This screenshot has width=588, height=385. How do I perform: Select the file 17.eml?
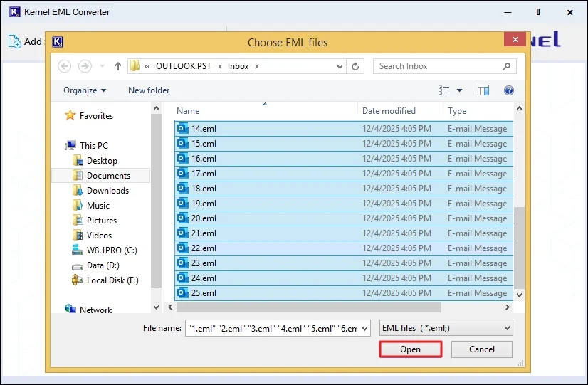point(344,174)
